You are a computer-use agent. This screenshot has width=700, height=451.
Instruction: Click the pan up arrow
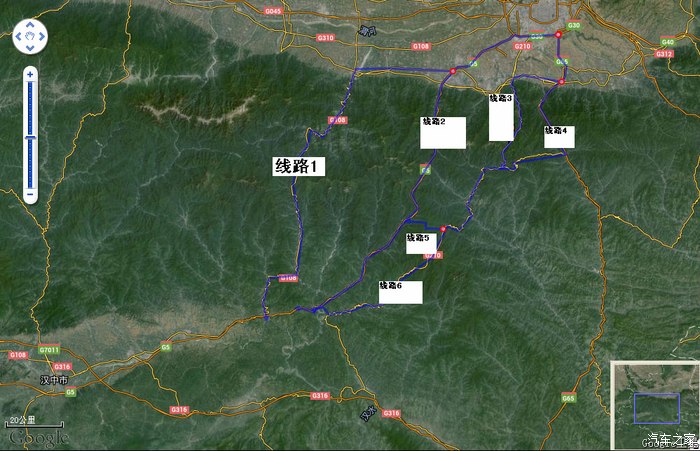(31, 26)
